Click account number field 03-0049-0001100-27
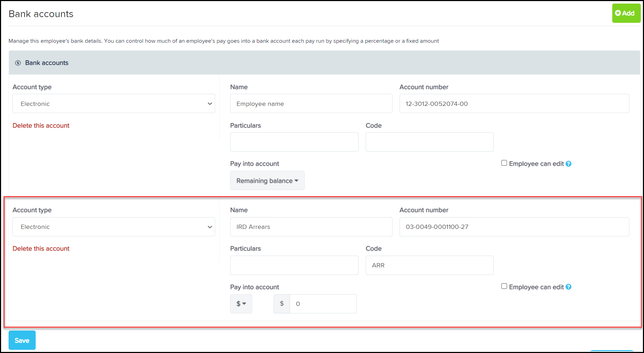644x353 pixels. coord(514,227)
